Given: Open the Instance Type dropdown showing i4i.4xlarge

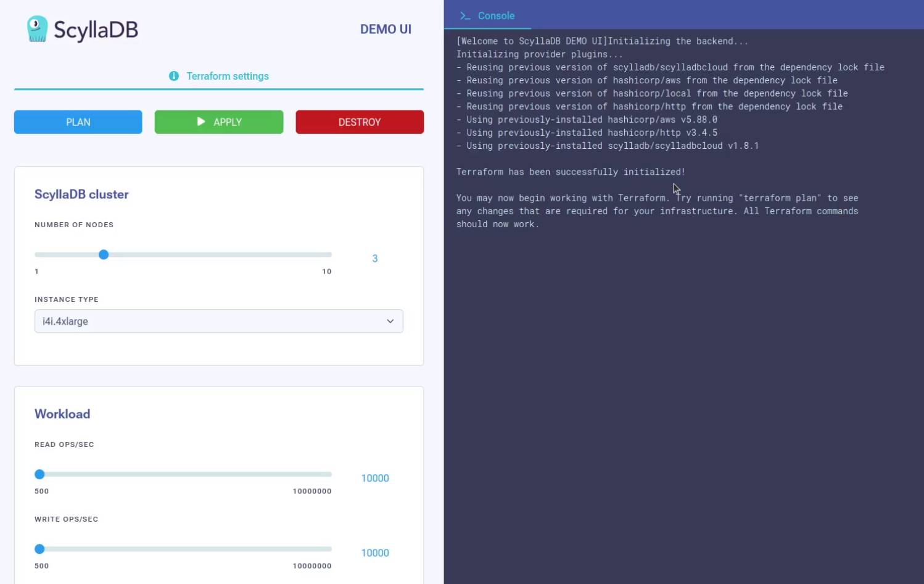Looking at the screenshot, I should point(219,321).
